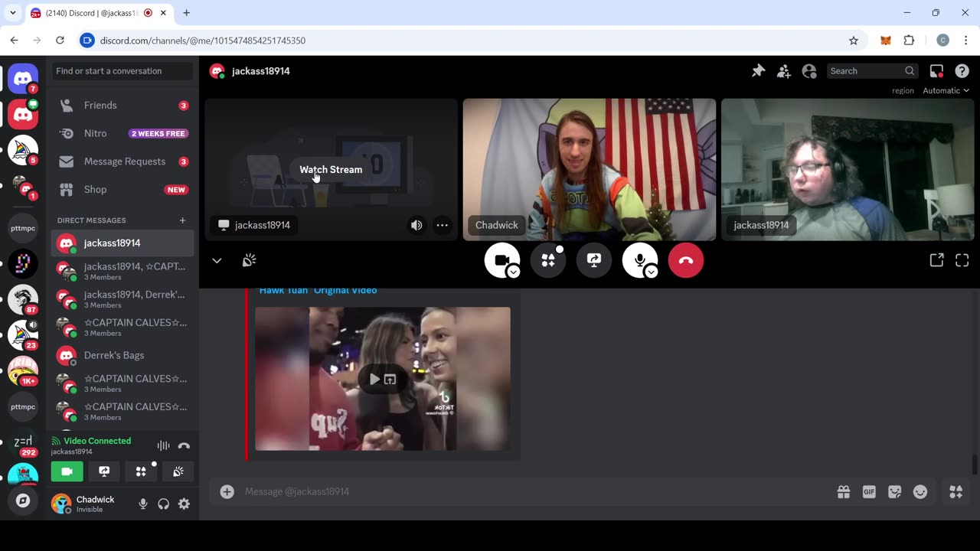
Task: Start an activity from the call controls
Action: pos(548,260)
